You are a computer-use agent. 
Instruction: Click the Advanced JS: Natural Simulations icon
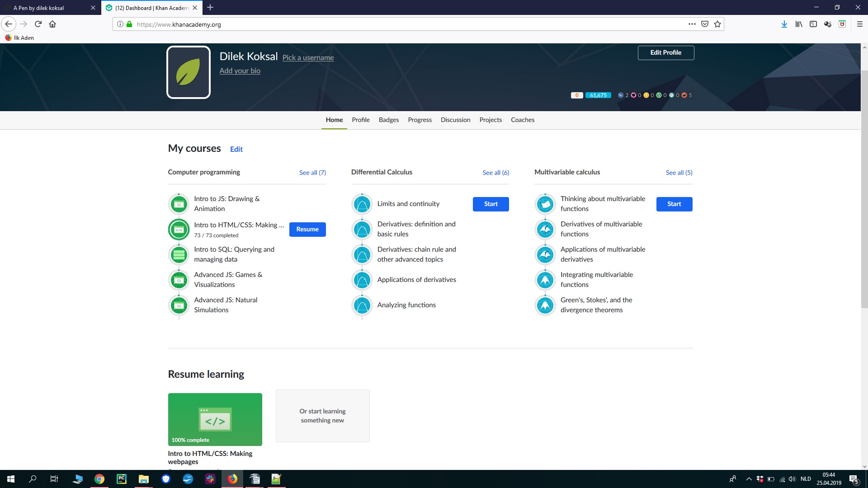click(179, 305)
